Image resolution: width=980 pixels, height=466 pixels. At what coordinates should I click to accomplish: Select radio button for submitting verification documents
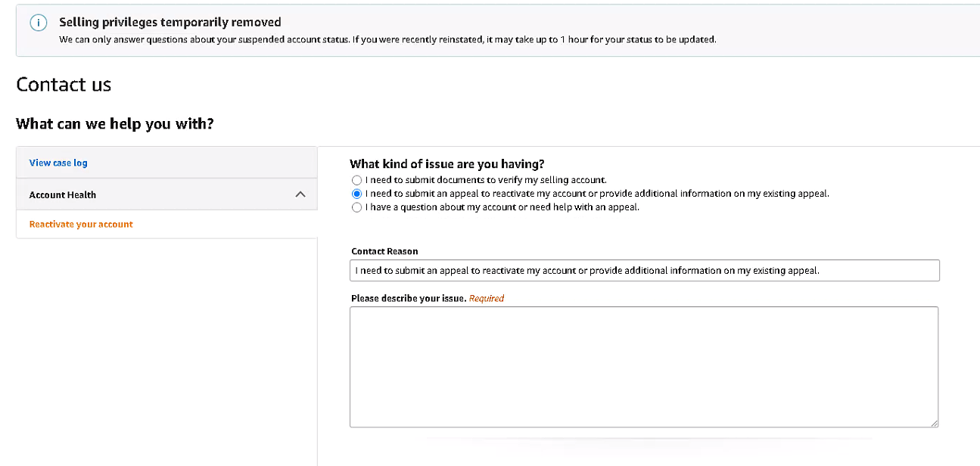(x=356, y=180)
